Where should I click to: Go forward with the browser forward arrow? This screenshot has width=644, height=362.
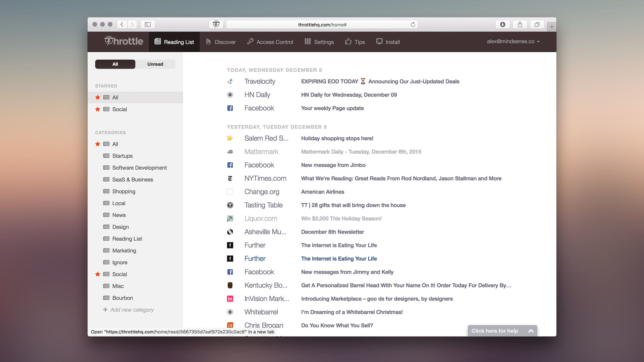132,24
